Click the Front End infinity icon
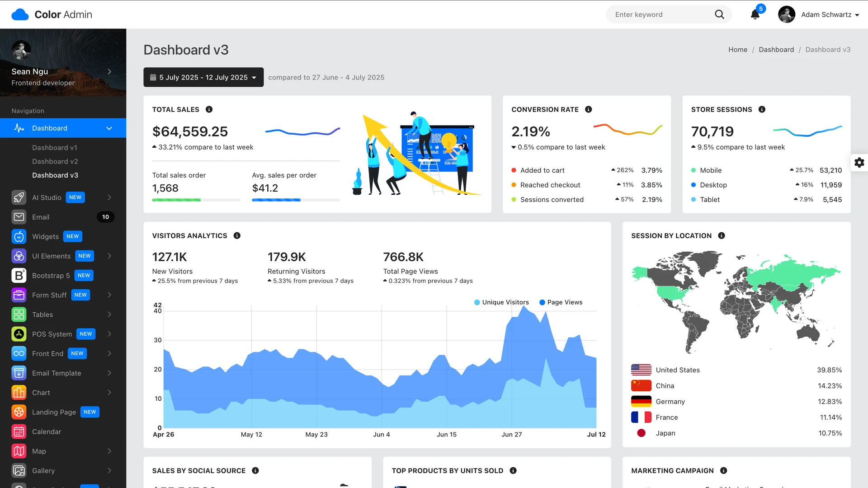 tap(19, 353)
